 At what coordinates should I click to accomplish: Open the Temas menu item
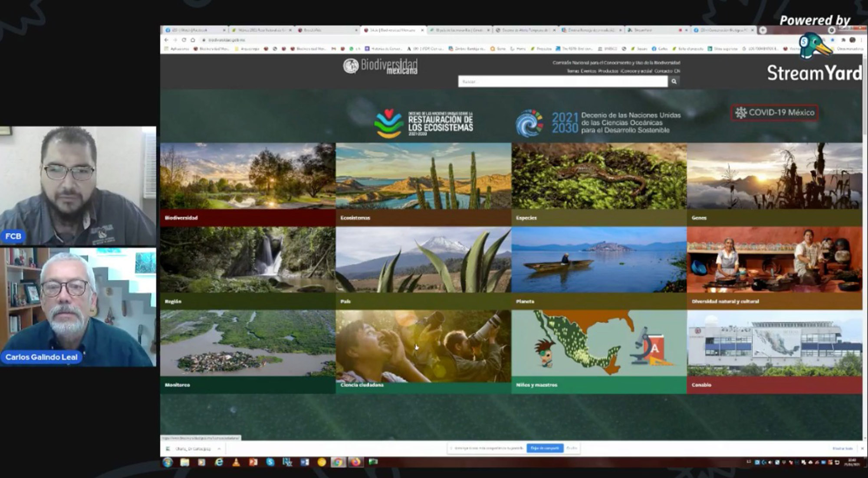pos(573,71)
